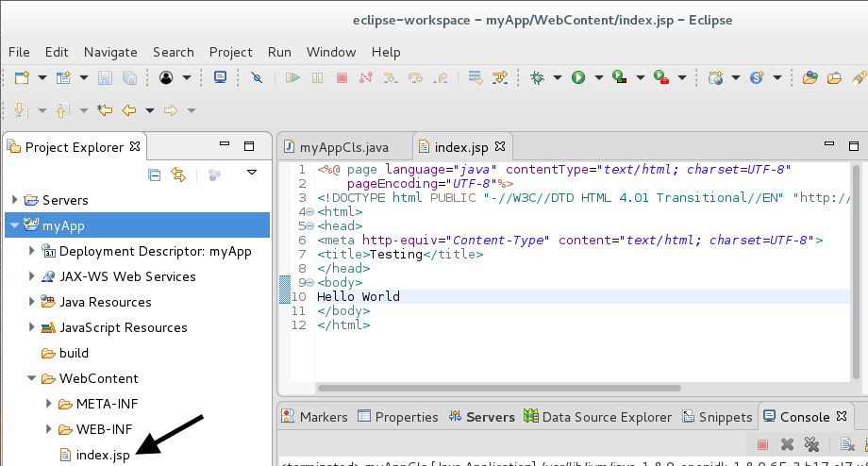Click the Open Task folder icon

[834, 77]
